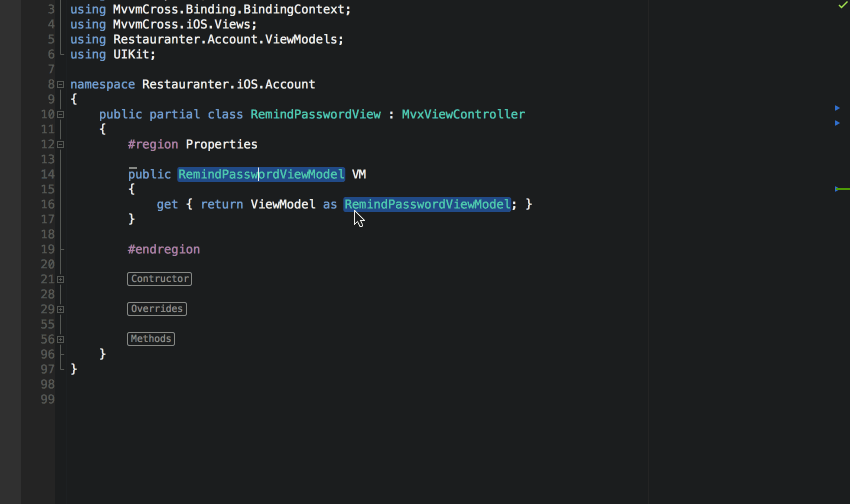Open the folded Methods region box
Screen dimensions: 850x504
click(x=151, y=339)
